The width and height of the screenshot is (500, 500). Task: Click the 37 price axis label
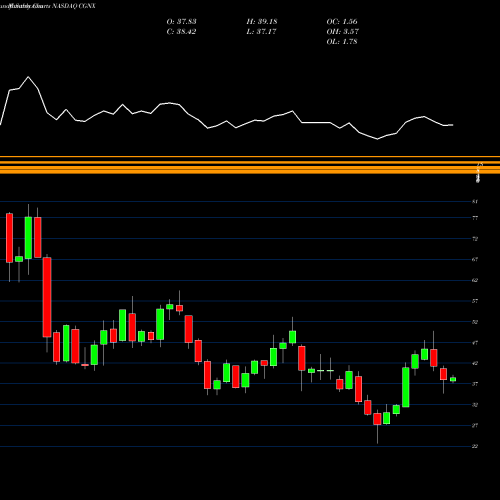(475, 384)
